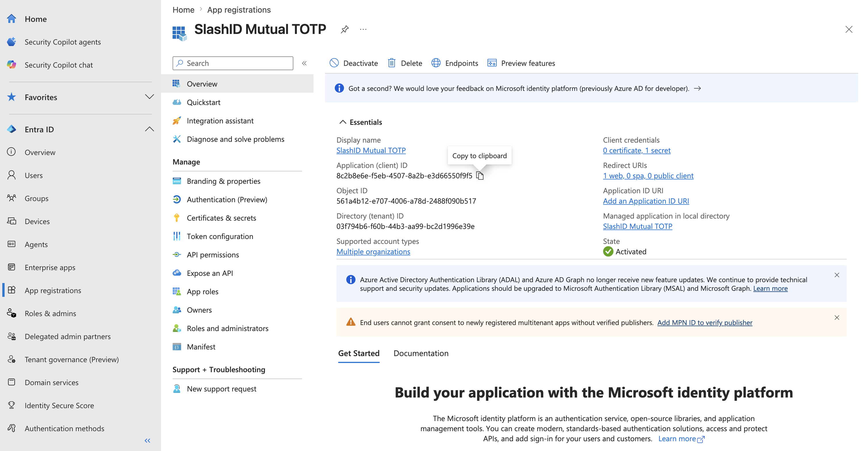Viewport: 868px width, 451px height.
Task: Open Security Copilot agents from left sidebar
Action: coord(63,42)
